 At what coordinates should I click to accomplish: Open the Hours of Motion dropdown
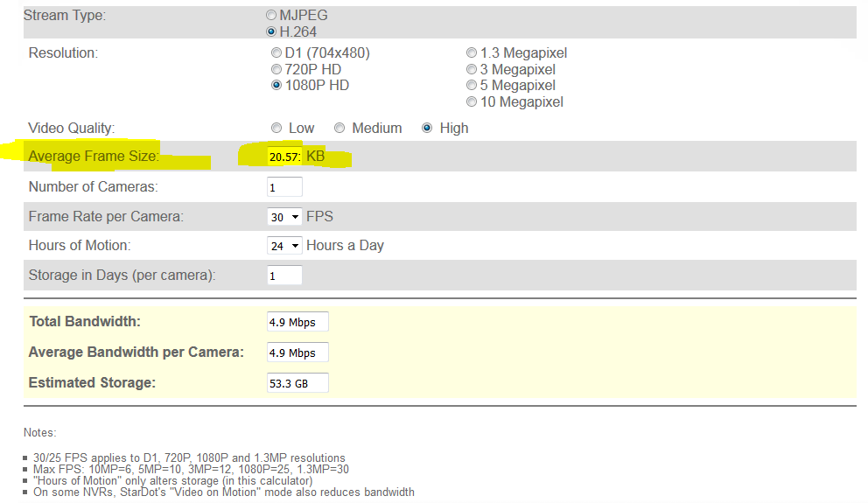(x=284, y=246)
